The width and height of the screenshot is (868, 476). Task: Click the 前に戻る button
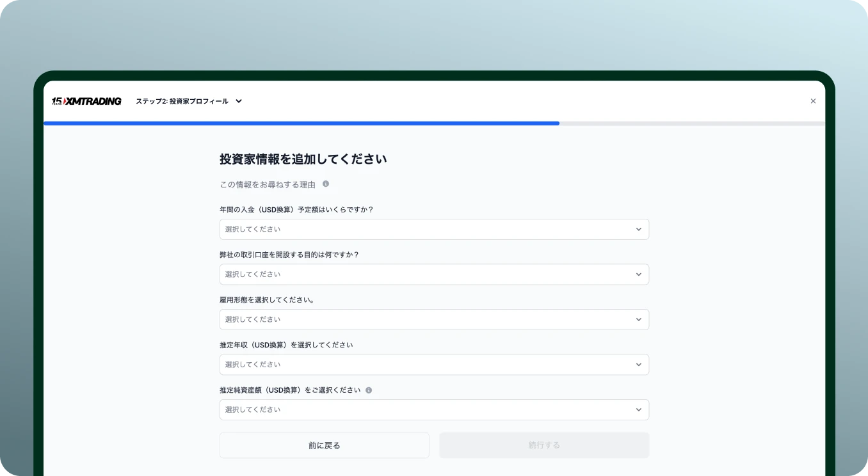coord(324,445)
